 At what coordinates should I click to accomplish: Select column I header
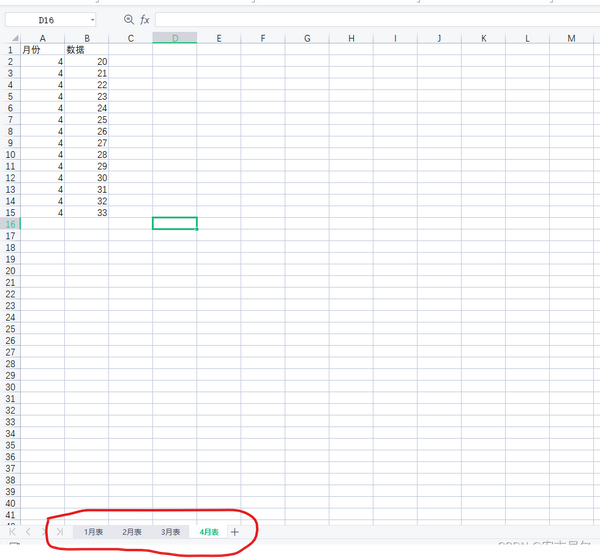[x=395, y=38]
